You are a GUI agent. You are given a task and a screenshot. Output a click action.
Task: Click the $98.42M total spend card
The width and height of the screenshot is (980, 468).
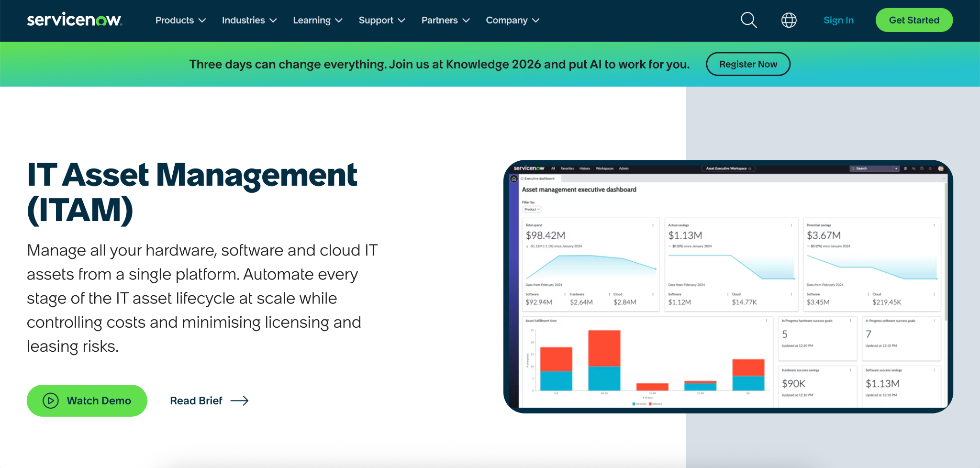pos(590,263)
